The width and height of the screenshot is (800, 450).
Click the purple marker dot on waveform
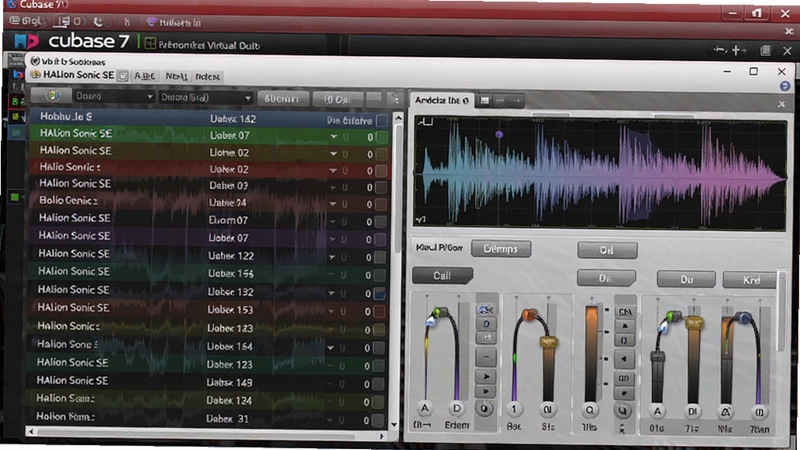point(499,135)
